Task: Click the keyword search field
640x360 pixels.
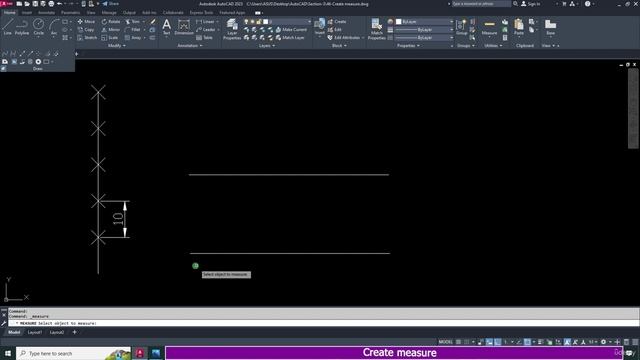Action: coord(481,4)
